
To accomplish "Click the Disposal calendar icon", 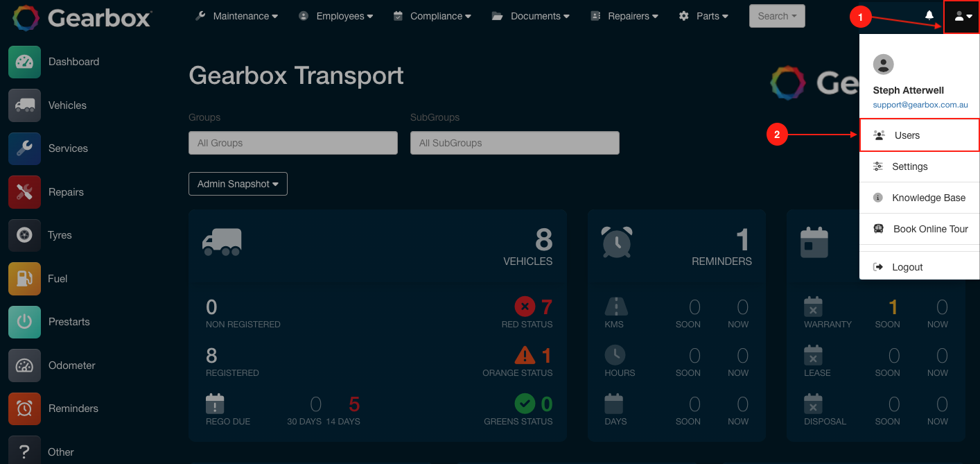I will pyautogui.click(x=813, y=404).
